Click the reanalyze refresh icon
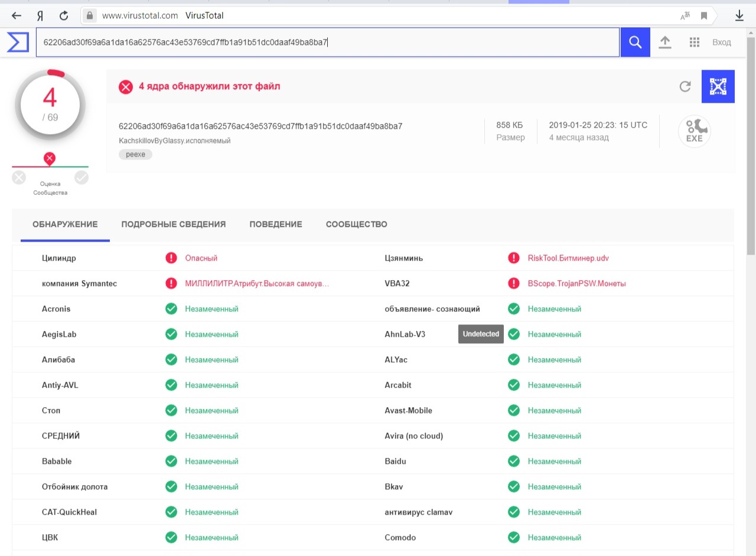 point(685,87)
